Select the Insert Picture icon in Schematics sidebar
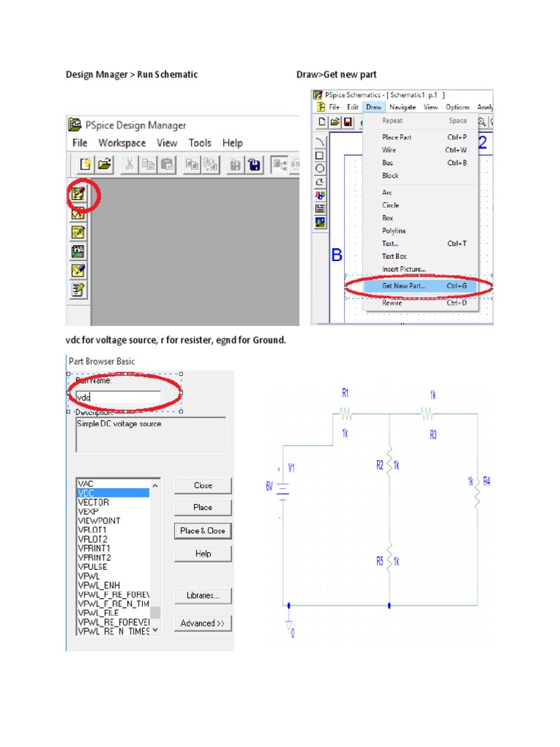560x747 pixels. point(320,222)
